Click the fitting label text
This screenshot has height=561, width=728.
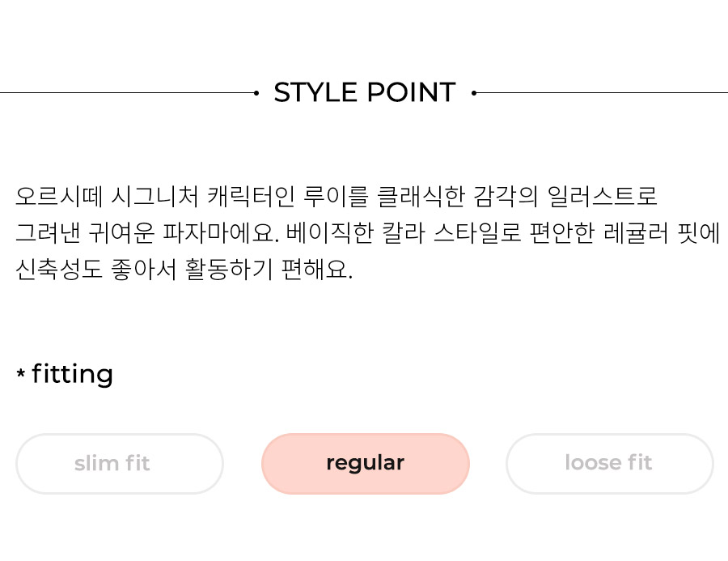pos(73,374)
